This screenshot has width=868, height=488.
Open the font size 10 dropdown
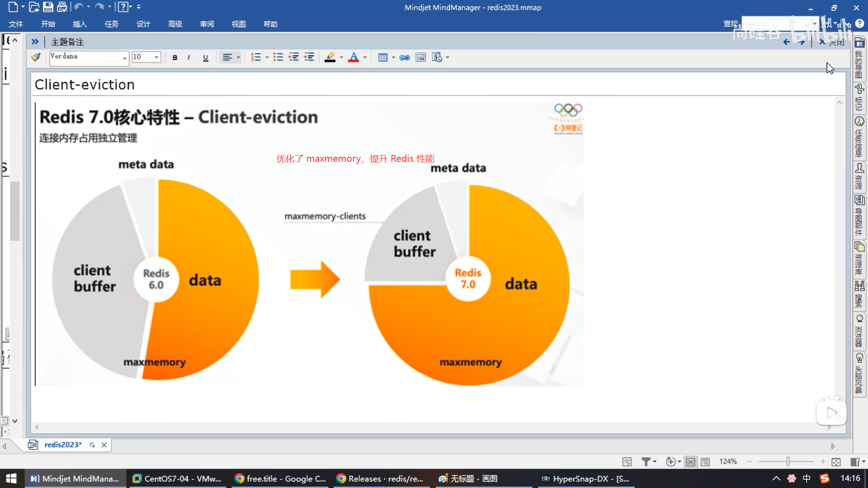(x=156, y=57)
